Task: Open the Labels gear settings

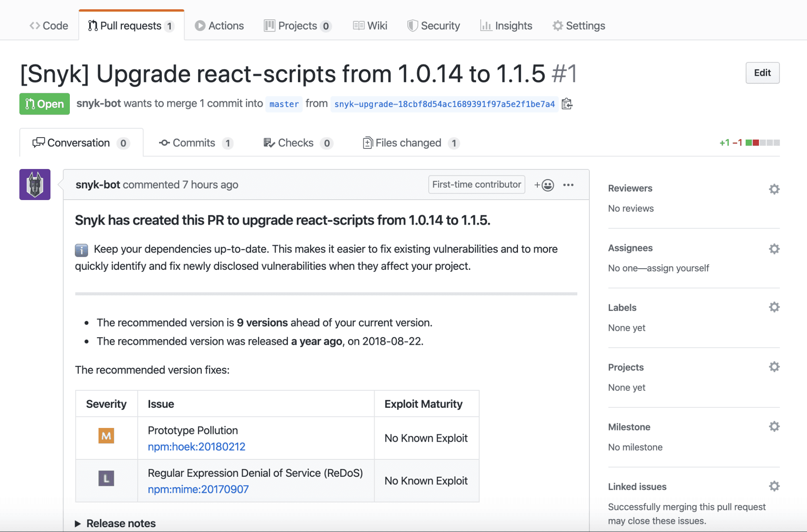Action: pyautogui.click(x=774, y=307)
